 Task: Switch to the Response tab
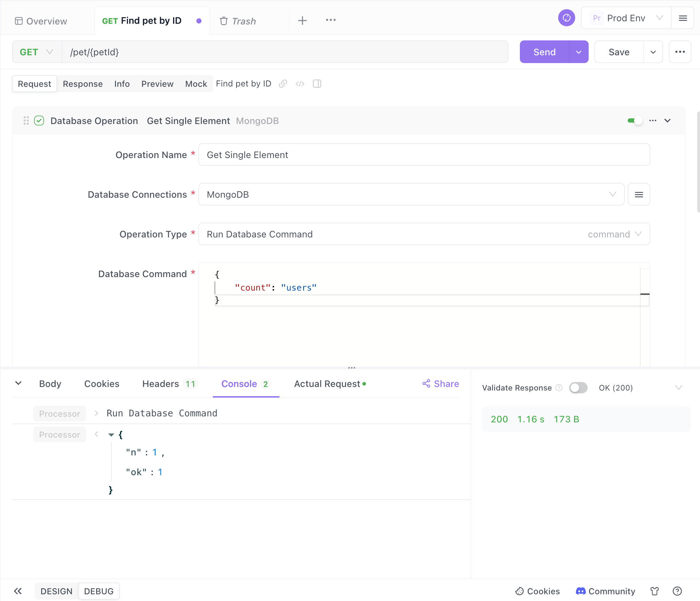(x=83, y=83)
